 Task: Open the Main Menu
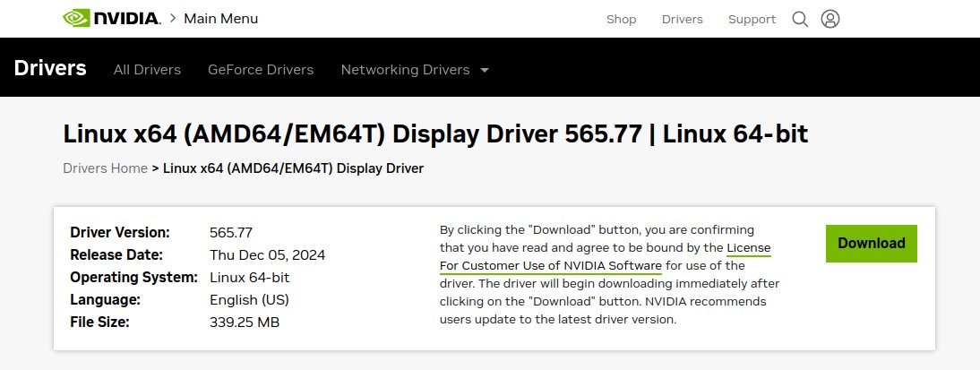click(220, 19)
